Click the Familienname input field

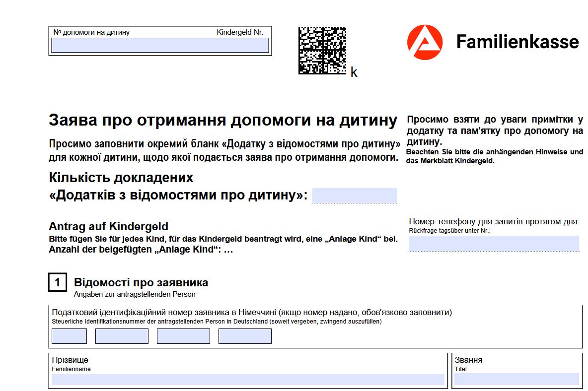coord(248,380)
